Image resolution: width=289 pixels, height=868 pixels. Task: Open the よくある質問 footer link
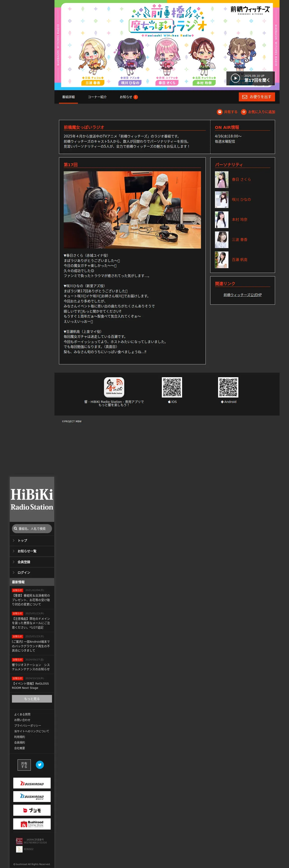pyautogui.click(x=22, y=714)
